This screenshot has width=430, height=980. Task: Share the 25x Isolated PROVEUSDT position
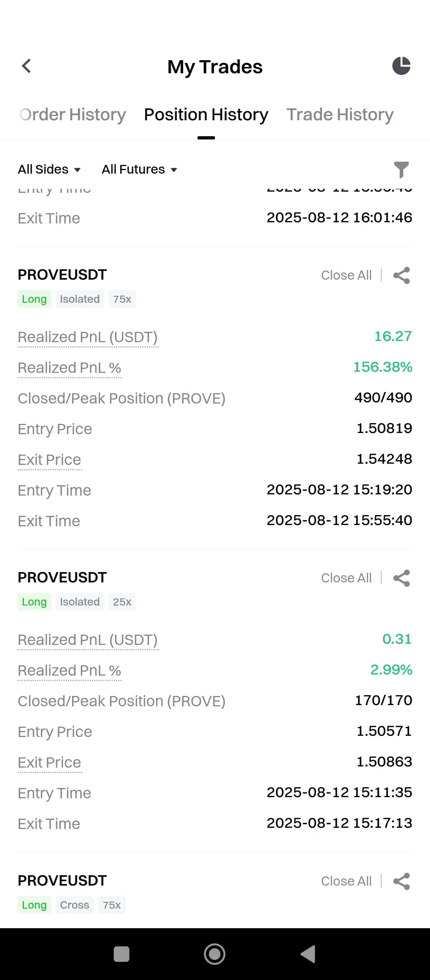[401, 578]
